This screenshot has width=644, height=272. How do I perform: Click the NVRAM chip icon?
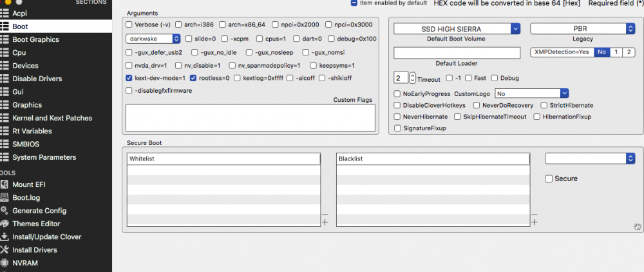[4, 263]
